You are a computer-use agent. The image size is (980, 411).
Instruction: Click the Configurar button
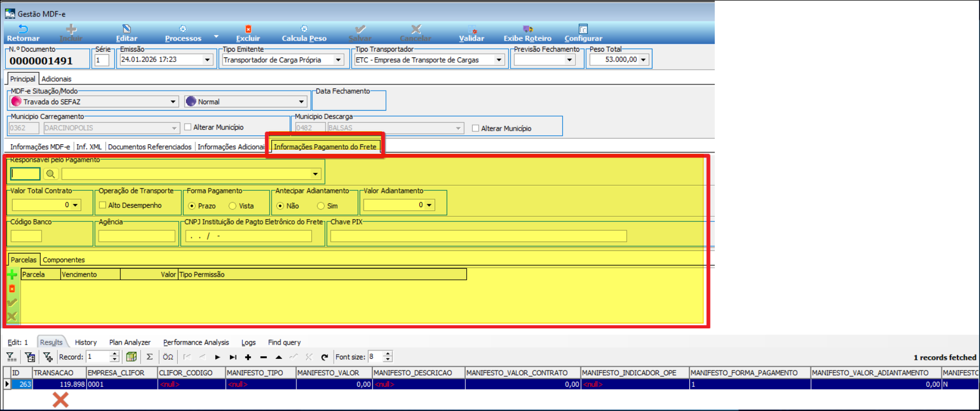[x=583, y=33]
